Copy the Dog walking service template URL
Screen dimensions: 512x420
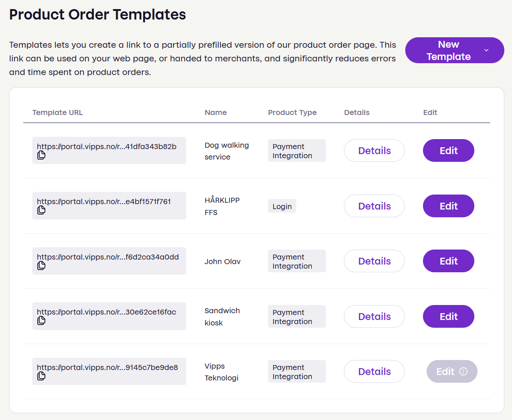41,155
